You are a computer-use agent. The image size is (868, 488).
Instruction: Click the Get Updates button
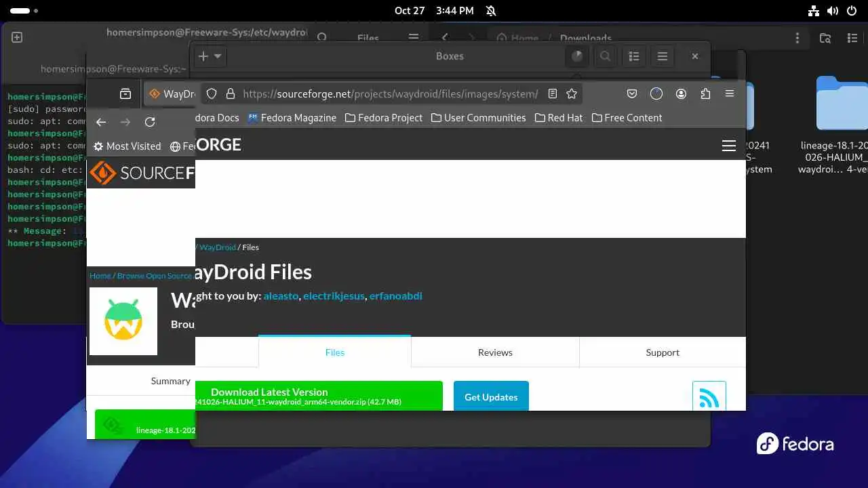[491, 396]
